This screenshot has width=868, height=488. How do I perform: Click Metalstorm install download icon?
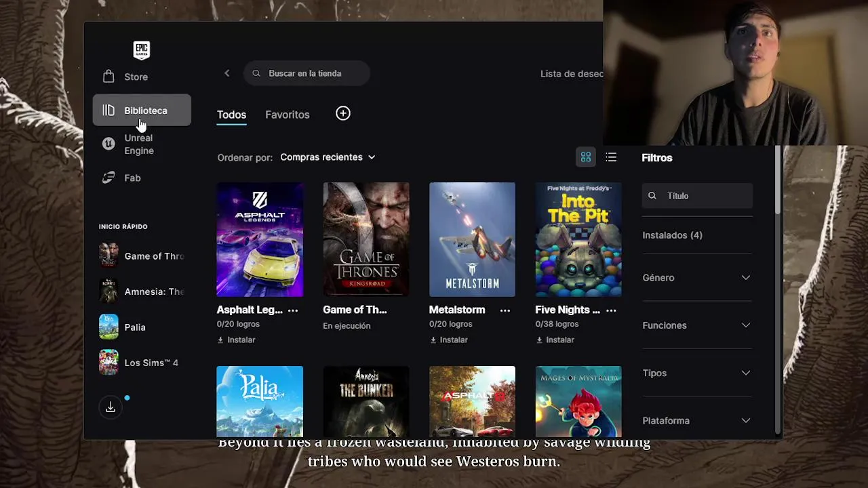433,340
